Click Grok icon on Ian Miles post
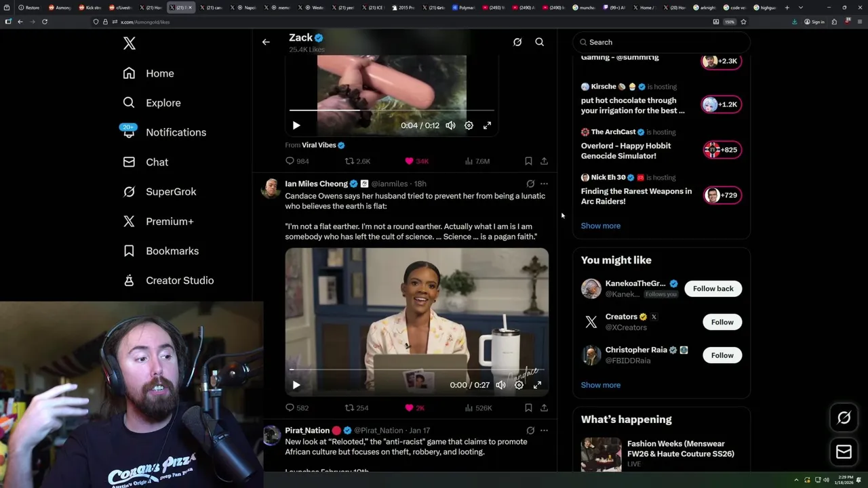This screenshot has height=488, width=868. pyautogui.click(x=530, y=184)
